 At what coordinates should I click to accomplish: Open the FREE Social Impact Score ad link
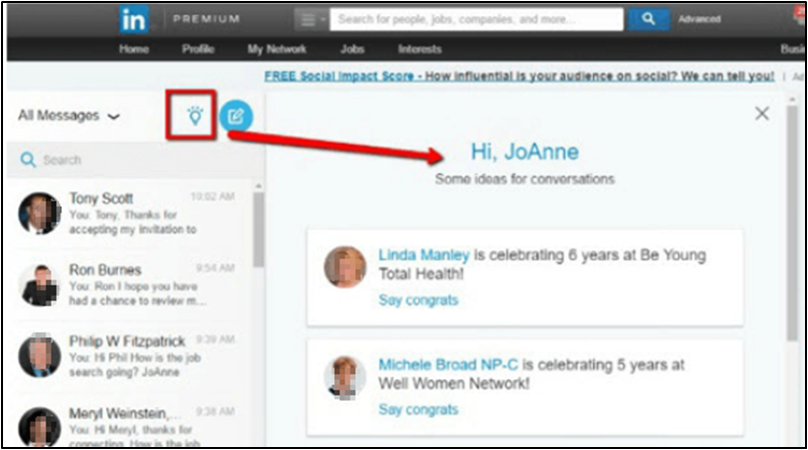point(518,76)
